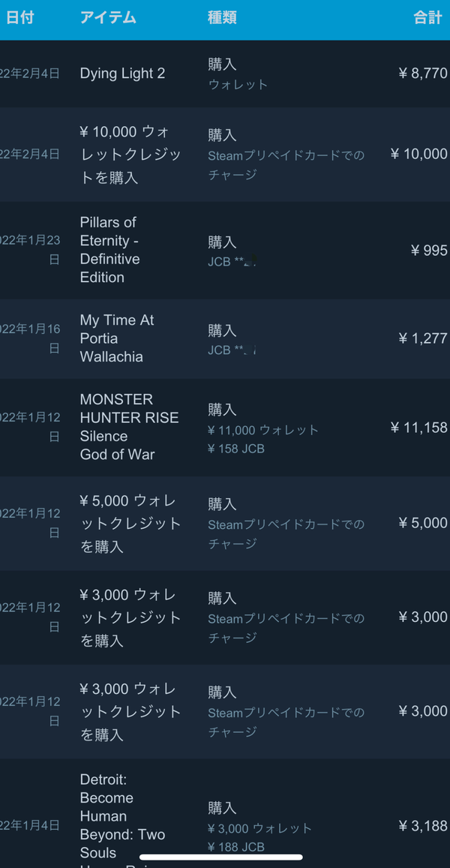Click the 合計 column header
Screen dimensions: 450x868
coord(427,18)
